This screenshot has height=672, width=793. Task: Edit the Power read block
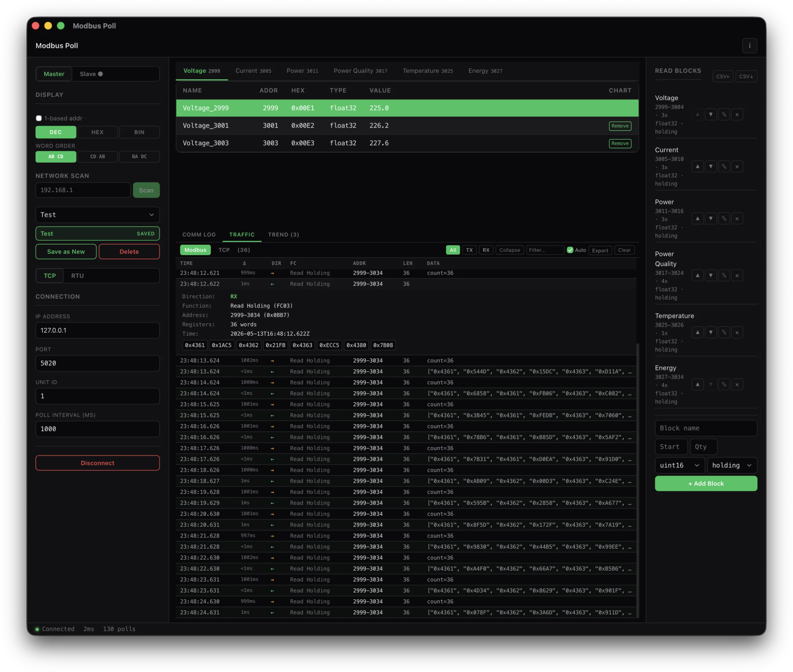tap(724, 218)
